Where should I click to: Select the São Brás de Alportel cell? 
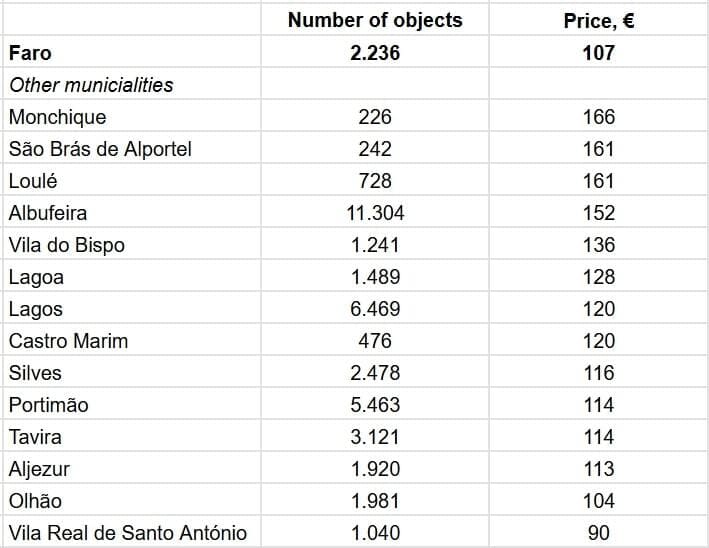[100, 149]
